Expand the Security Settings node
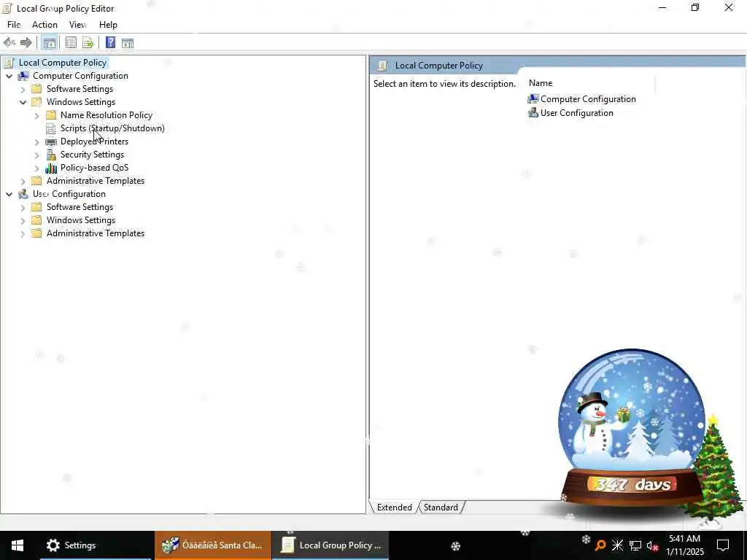 36,155
